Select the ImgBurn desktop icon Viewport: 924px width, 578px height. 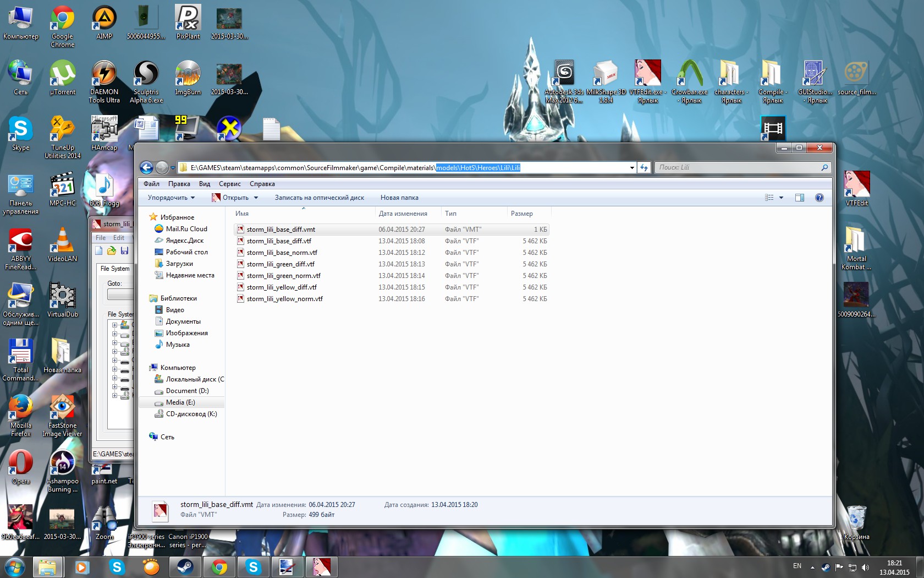pos(188,78)
